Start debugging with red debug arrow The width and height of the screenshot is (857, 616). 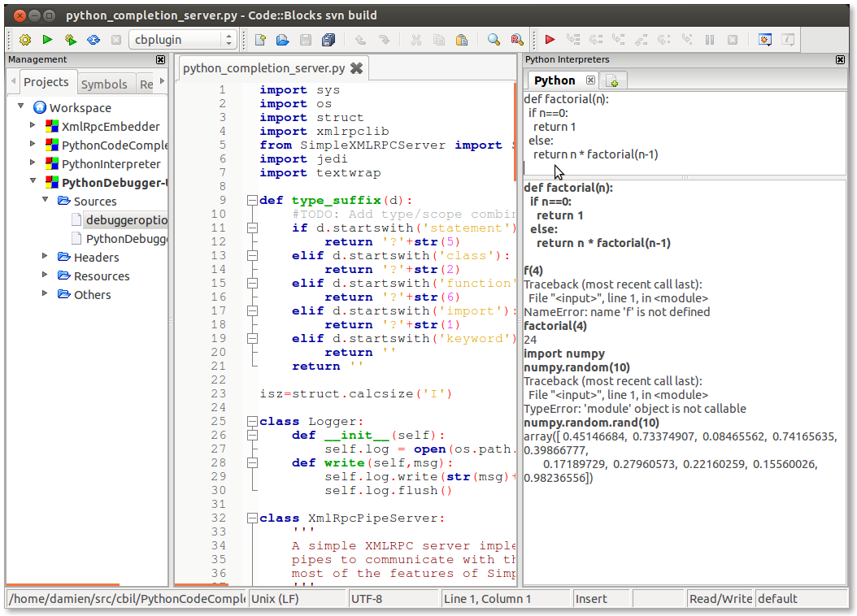click(x=550, y=39)
